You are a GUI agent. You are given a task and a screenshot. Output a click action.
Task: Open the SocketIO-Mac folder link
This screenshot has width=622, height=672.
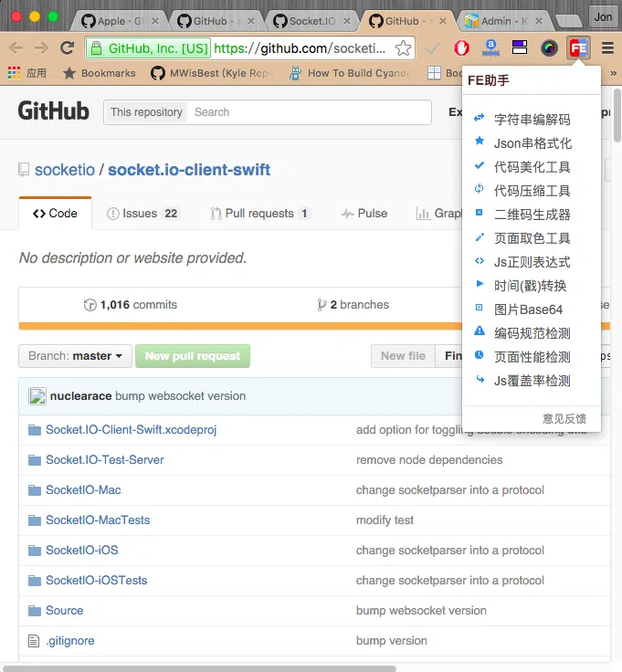83,490
